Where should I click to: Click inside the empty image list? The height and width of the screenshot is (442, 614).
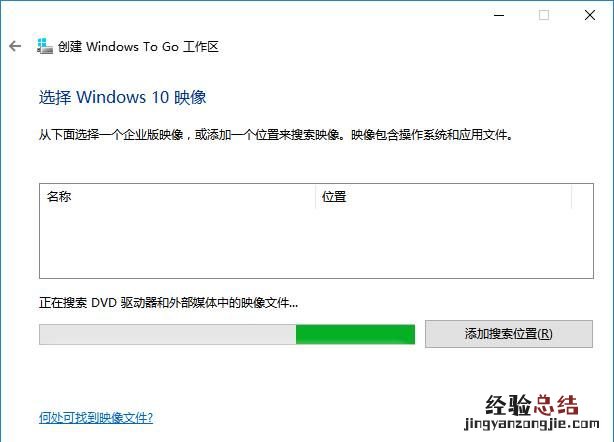316,243
